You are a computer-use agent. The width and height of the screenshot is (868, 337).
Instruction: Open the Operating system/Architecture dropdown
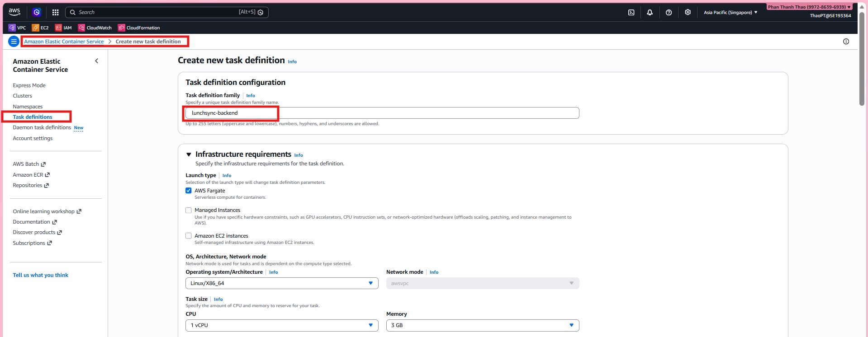(282, 283)
